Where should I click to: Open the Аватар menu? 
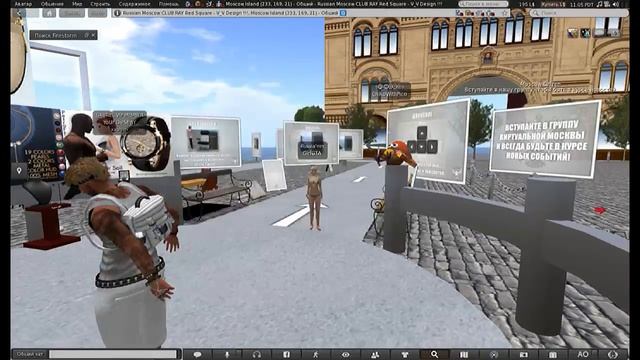pyautogui.click(x=23, y=4)
